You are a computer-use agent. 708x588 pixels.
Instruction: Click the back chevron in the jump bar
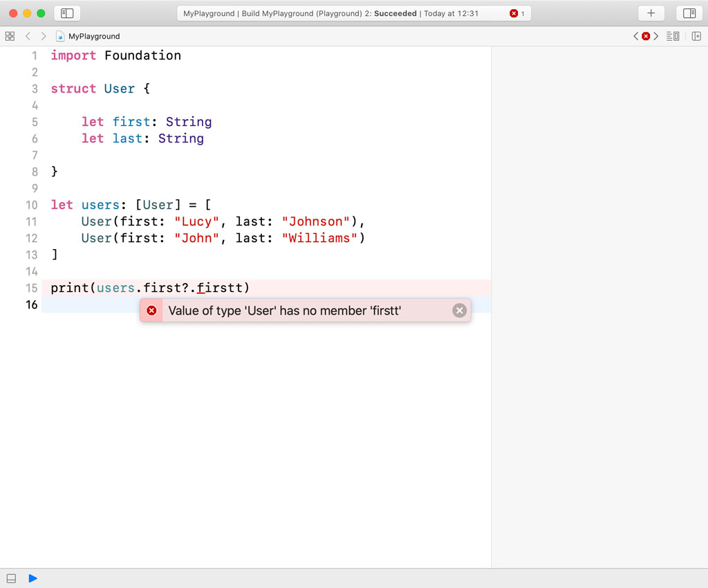pos(28,36)
